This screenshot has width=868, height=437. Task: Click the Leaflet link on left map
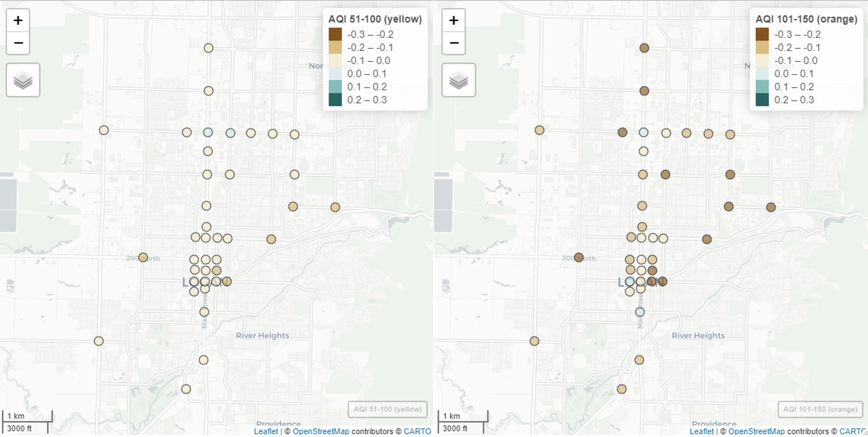click(x=266, y=431)
